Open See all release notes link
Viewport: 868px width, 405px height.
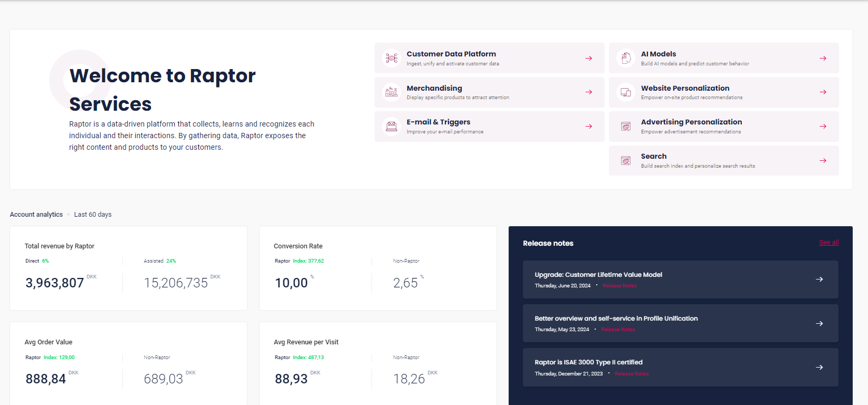pos(829,243)
